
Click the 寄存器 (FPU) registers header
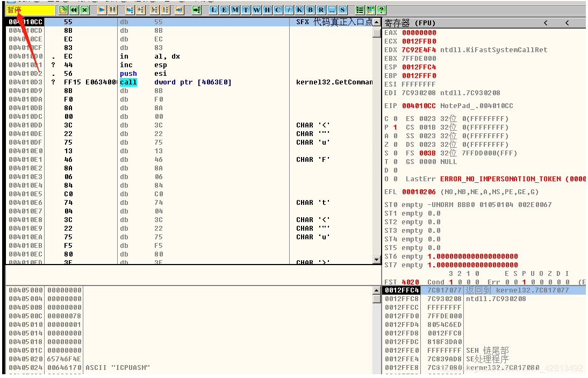[410, 23]
